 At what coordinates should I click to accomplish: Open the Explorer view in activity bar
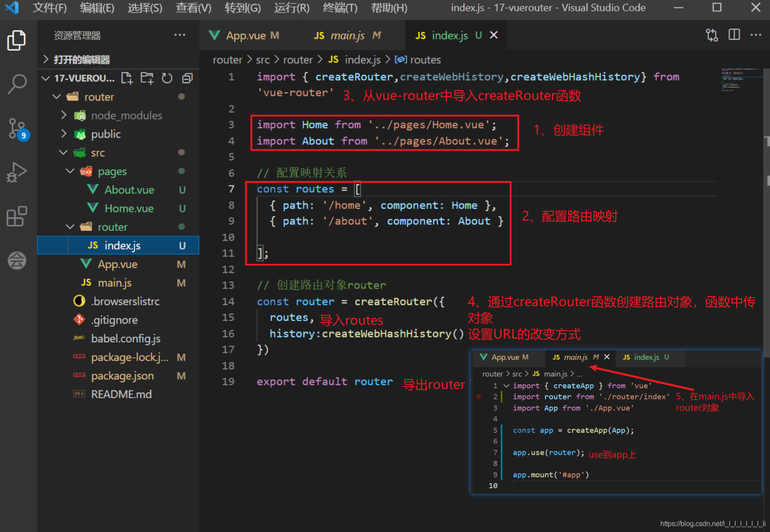[17, 40]
